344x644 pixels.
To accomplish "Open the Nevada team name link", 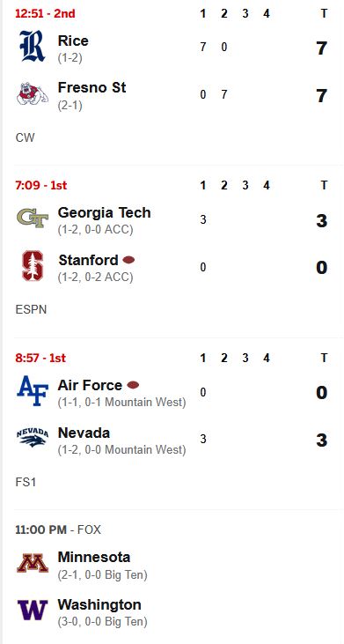I will tap(84, 433).
